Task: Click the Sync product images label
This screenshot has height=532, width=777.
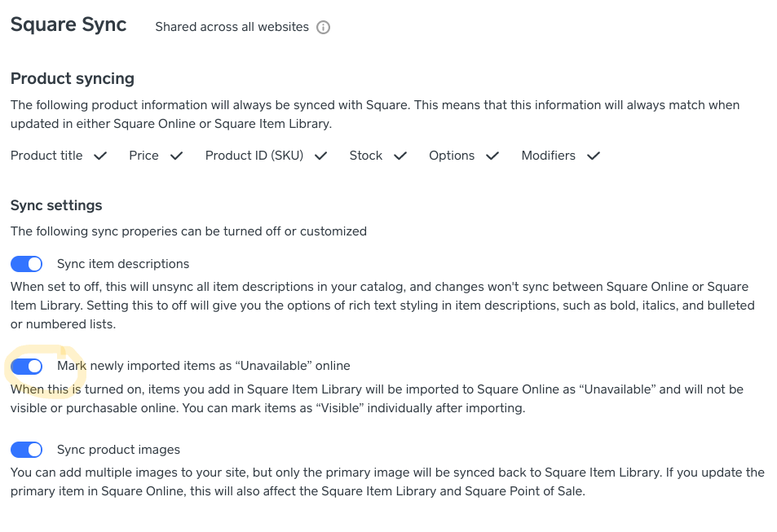Action: click(118, 450)
